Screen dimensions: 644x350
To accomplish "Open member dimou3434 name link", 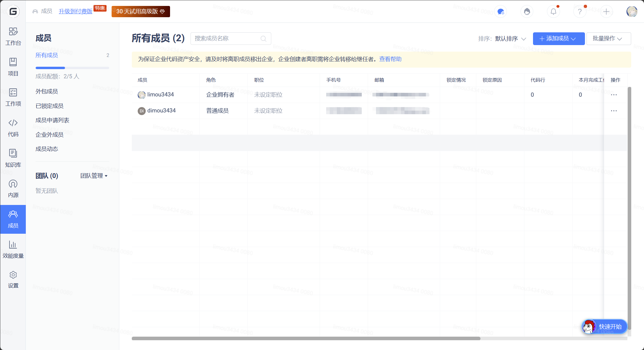I will [x=161, y=111].
